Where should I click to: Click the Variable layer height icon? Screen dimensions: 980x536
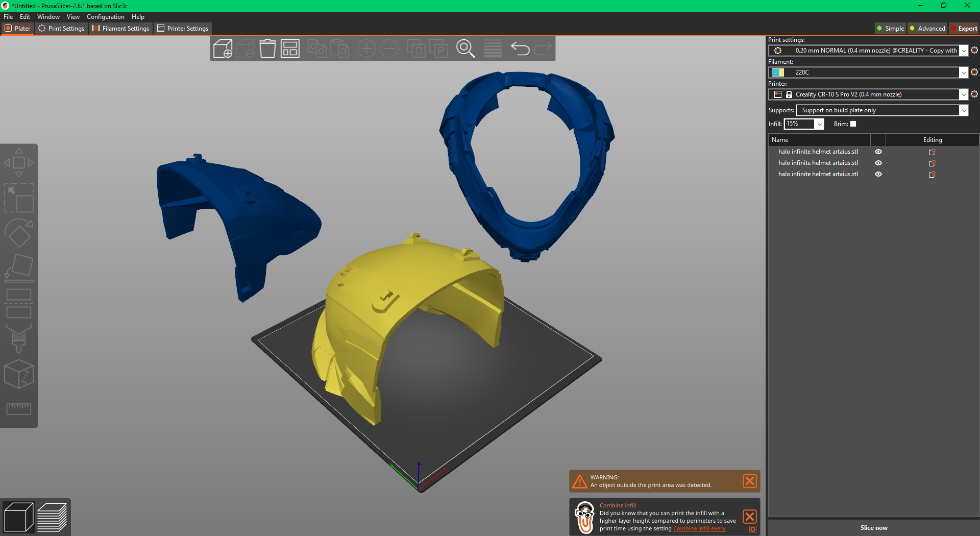[493, 48]
